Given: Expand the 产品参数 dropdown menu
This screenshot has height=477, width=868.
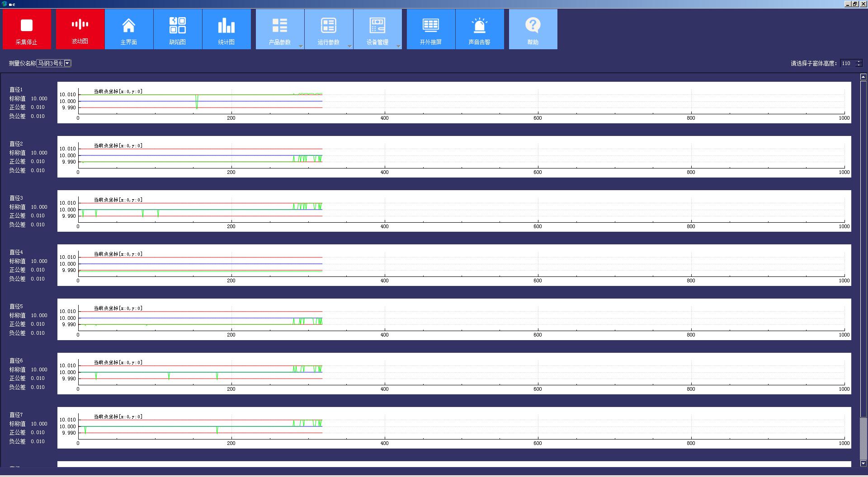Looking at the screenshot, I should pyautogui.click(x=301, y=46).
